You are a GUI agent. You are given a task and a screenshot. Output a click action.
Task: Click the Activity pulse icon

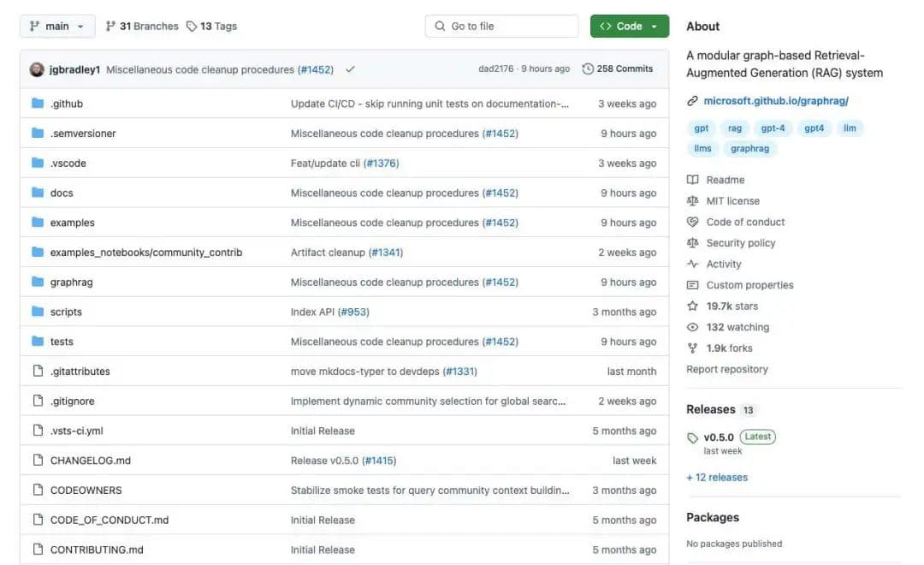coord(693,265)
